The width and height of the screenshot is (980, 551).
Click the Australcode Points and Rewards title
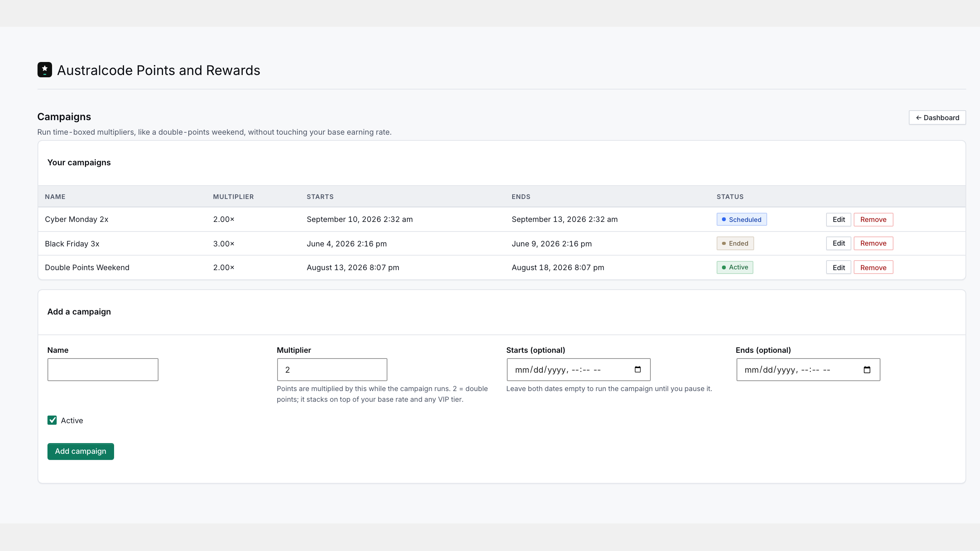click(x=158, y=70)
